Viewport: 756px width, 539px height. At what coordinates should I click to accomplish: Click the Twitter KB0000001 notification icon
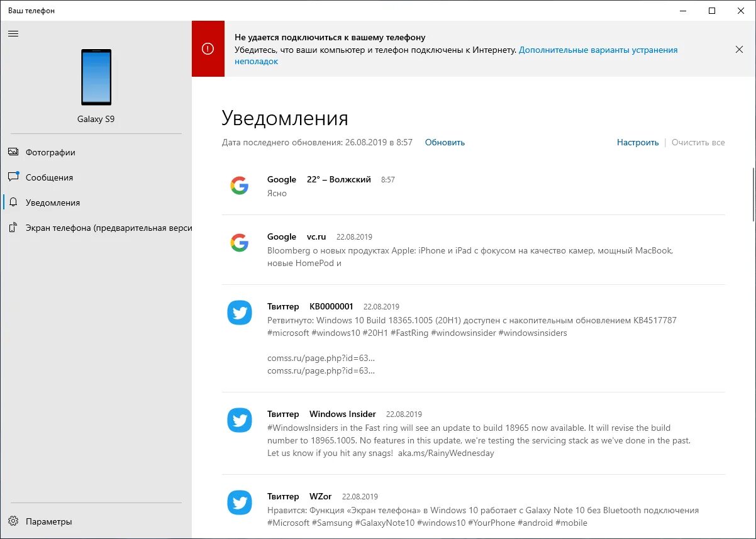(x=239, y=313)
